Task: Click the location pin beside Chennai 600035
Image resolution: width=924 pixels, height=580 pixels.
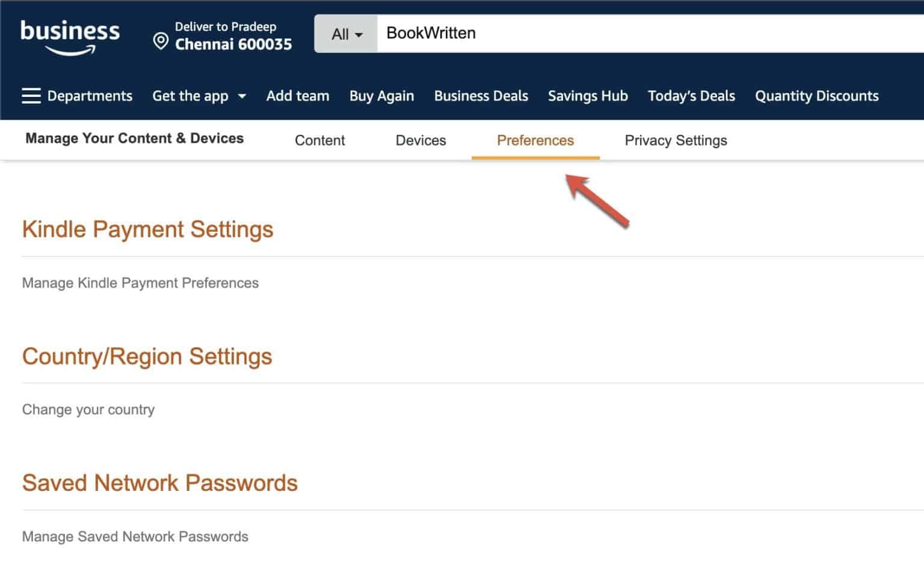Action: (x=160, y=42)
